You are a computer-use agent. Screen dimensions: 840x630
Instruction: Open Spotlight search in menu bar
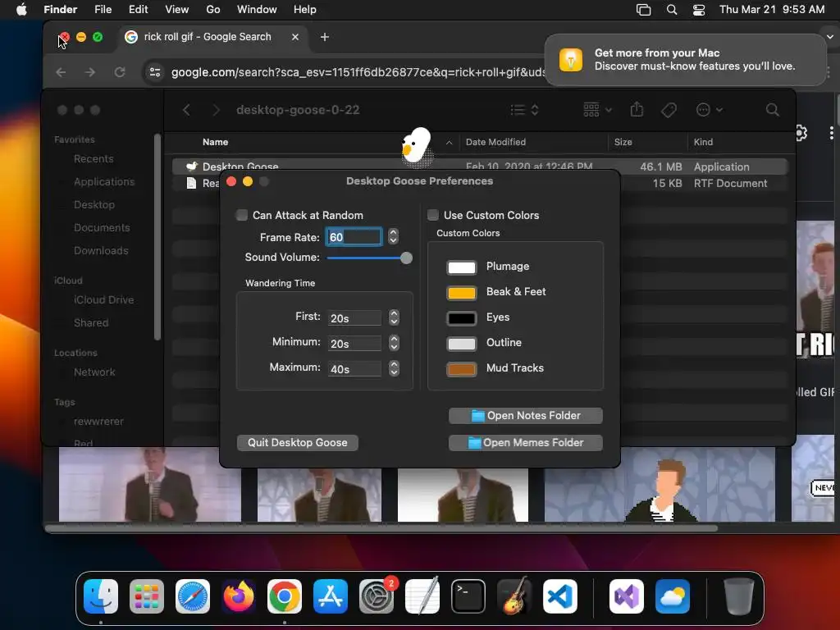tap(672, 10)
